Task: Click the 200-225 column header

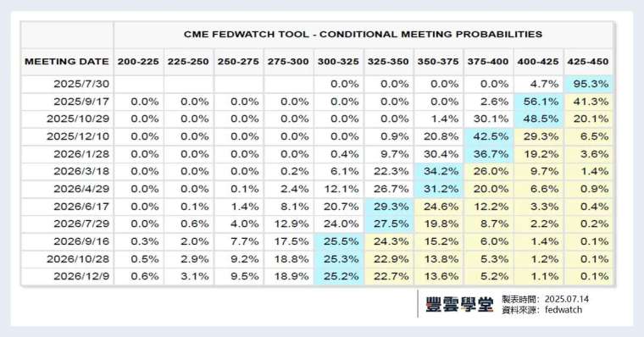Action: coord(138,62)
